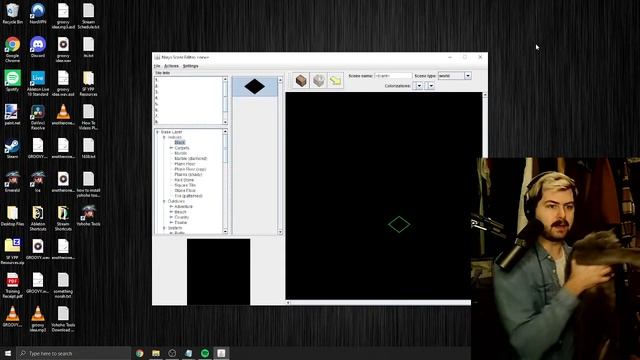Screen dimensions: 640x360
Task: Expand the Beach tree node
Action: pos(171,212)
